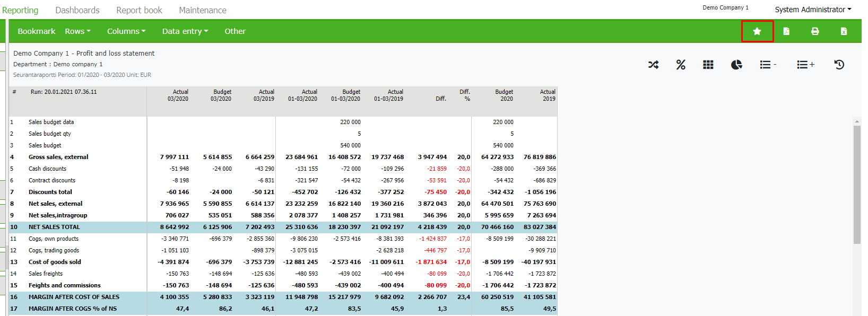Click the Sales budget row three label

pos(45,145)
